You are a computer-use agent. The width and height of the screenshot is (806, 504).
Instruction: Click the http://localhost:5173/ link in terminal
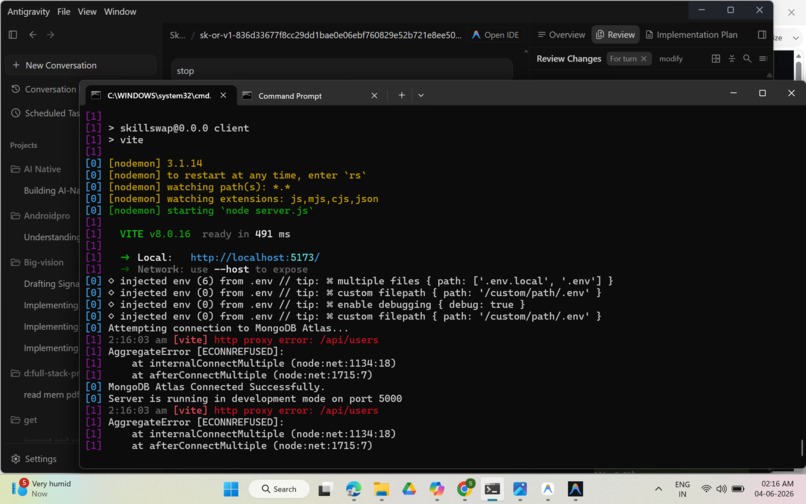tap(255, 257)
